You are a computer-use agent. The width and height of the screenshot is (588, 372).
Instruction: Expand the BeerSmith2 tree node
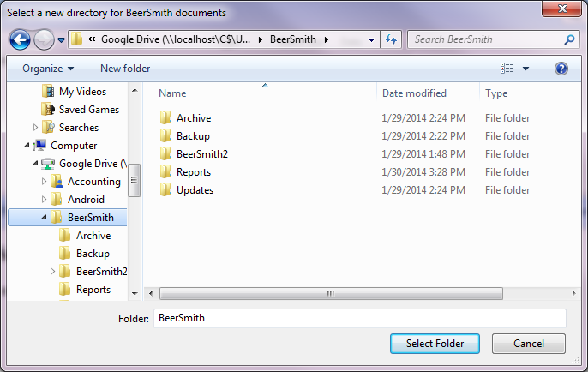tap(52, 272)
